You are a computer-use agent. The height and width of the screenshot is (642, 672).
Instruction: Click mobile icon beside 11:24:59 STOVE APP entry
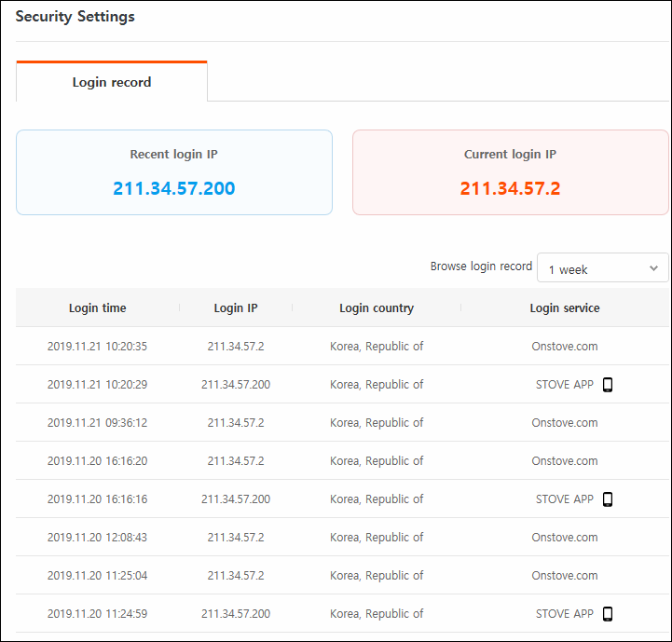click(608, 614)
